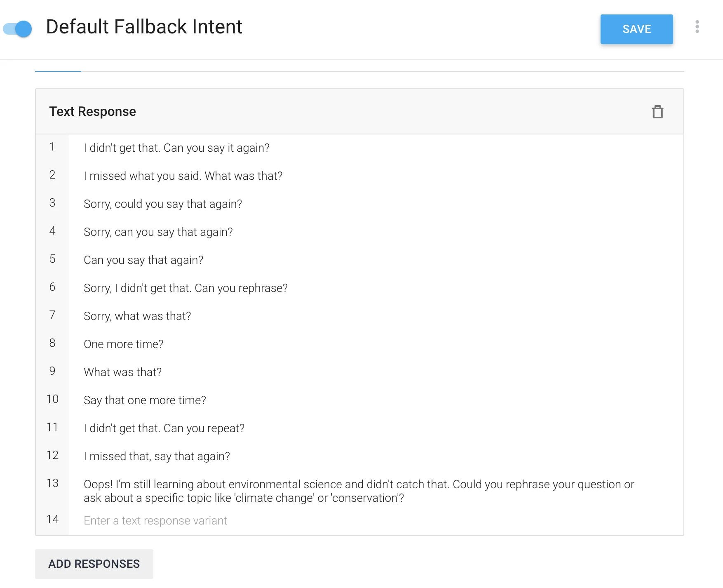This screenshot has height=588, width=723.
Task: Click the "Can you say that again?" response line
Action: [x=143, y=260]
